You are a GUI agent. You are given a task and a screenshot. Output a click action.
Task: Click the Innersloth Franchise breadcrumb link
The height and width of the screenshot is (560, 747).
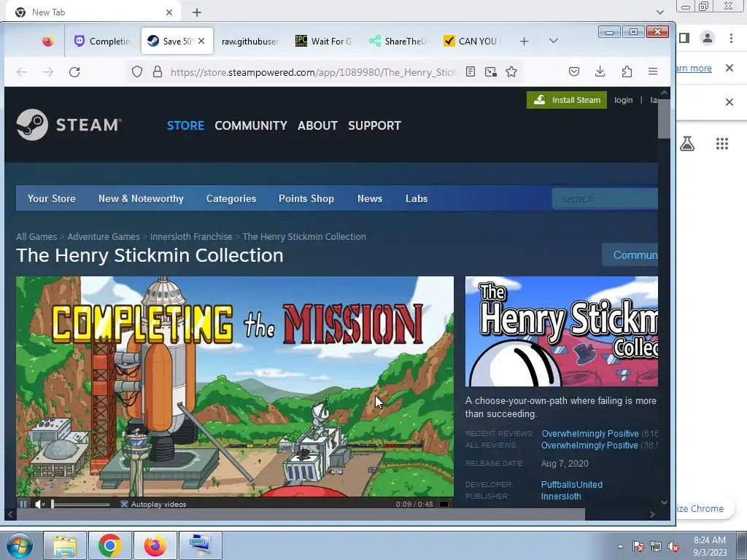tap(191, 237)
